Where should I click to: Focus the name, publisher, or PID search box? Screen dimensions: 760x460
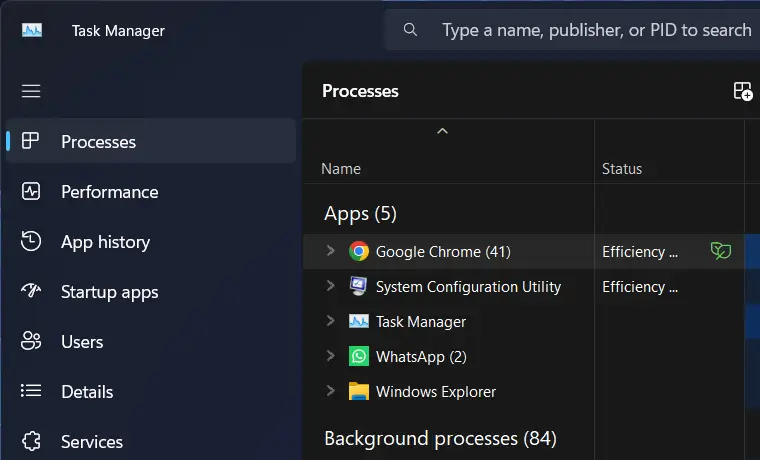pyautogui.click(x=573, y=30)
